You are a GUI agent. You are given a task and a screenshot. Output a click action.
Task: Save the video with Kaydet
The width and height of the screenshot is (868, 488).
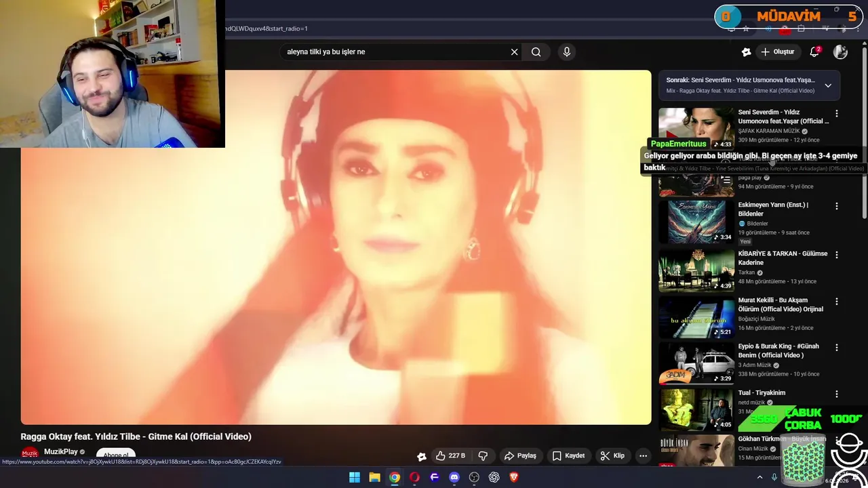click(568, 455)
